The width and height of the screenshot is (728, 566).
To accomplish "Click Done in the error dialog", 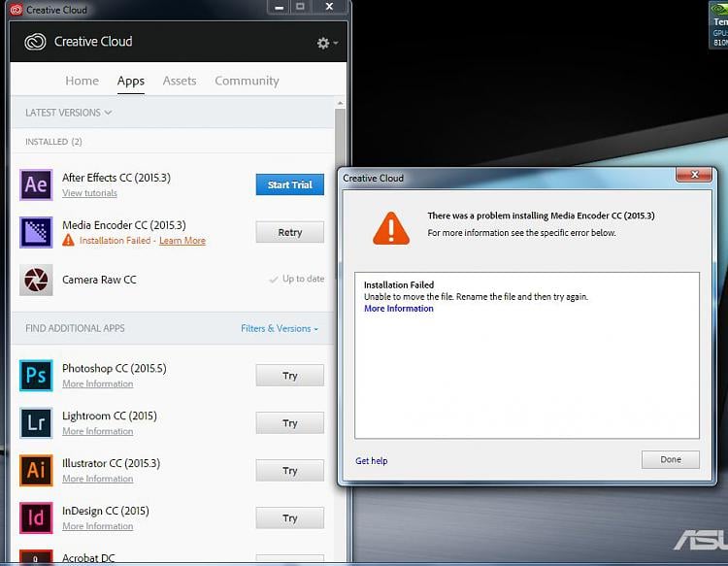I will coord(671,459).
